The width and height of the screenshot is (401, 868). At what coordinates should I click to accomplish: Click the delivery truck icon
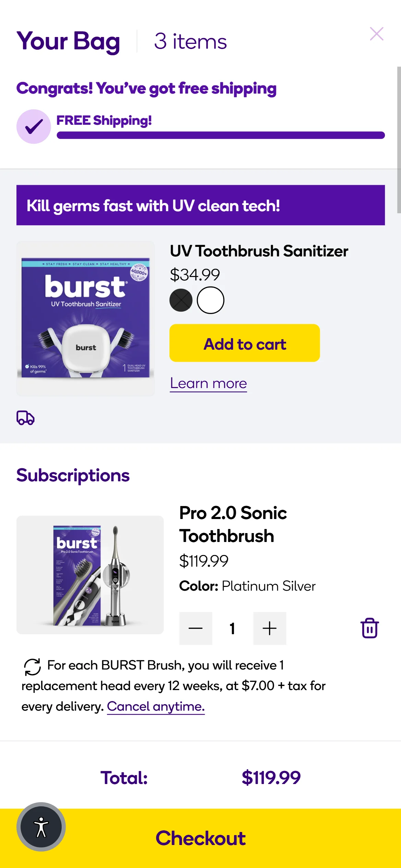(26, 418)
